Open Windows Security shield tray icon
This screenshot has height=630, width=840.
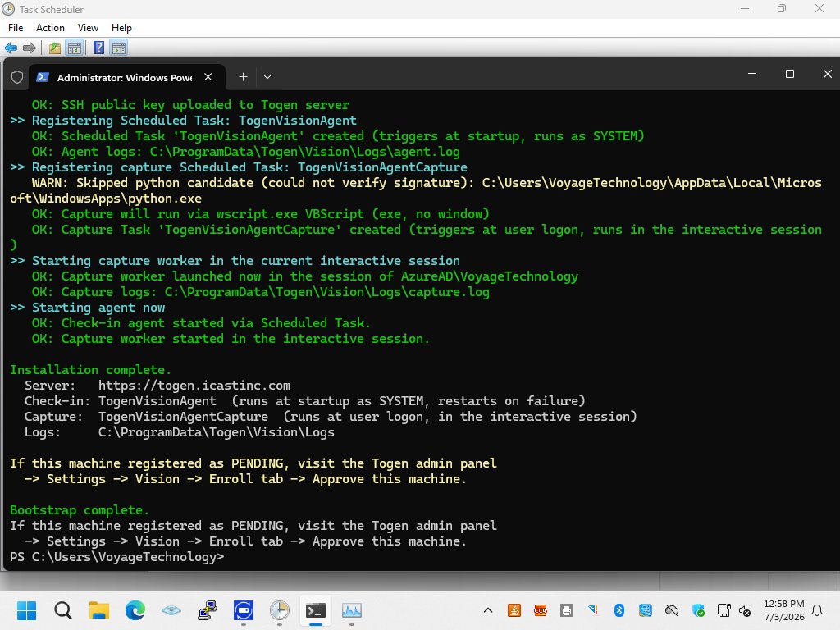698,610
